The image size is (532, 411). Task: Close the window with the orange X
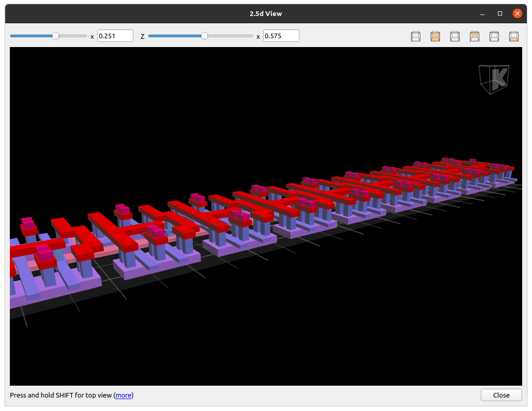517,13
